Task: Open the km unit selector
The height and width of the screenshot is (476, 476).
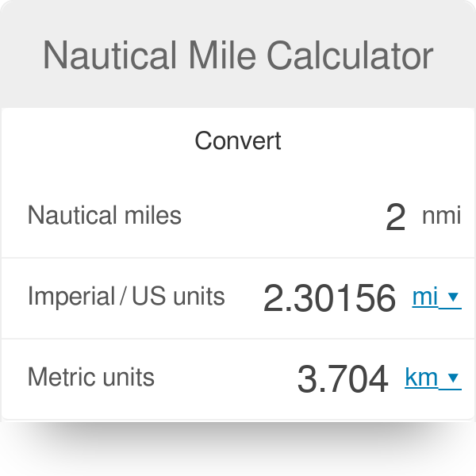Action: 422,378
